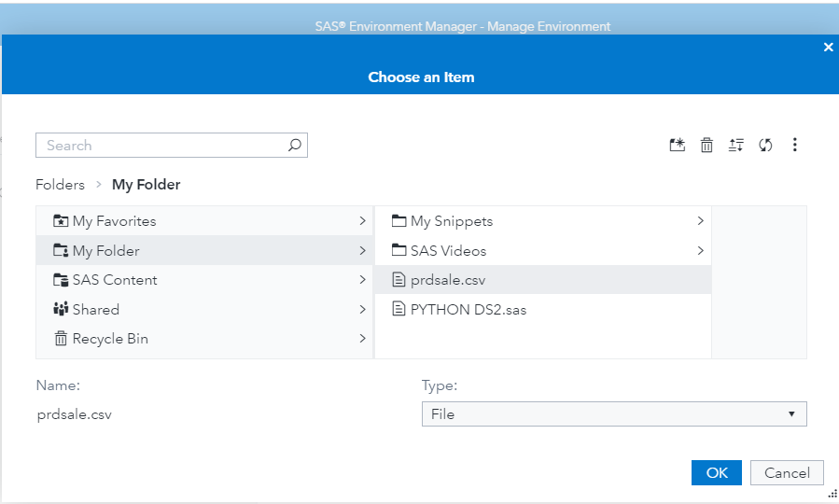Screen dimensions: 839x504
Task: Open the My Favorites folder
Action: [x=114, y=221]
